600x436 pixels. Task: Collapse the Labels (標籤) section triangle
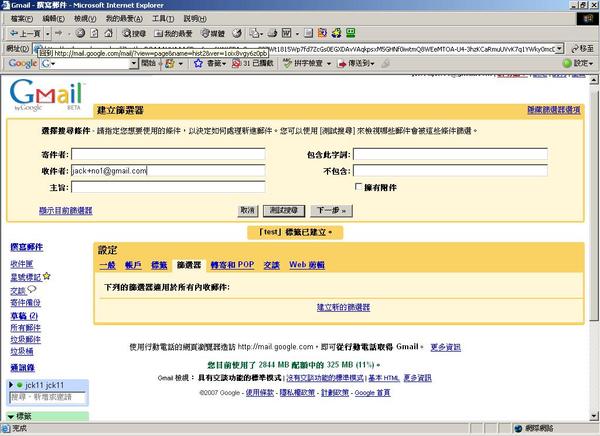[x=11, y=416]
